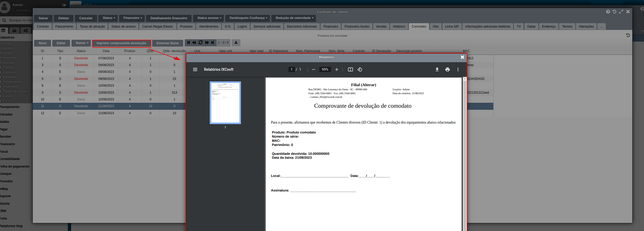This screenshot has width=644, height=231.
Task: Expand the Status dropdown button
Action: click(x=108, y=18)
